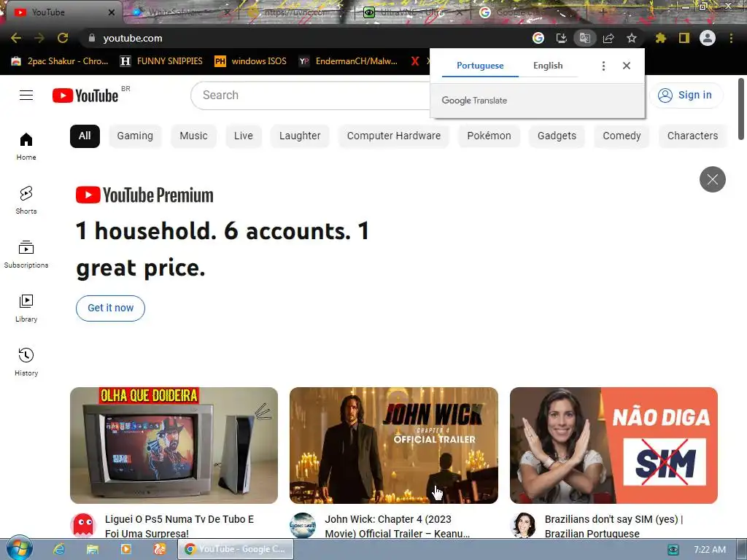Viewport: 747px width, 560px height.
Task: Click the Sign in button
Action: (x=686, y=96)
